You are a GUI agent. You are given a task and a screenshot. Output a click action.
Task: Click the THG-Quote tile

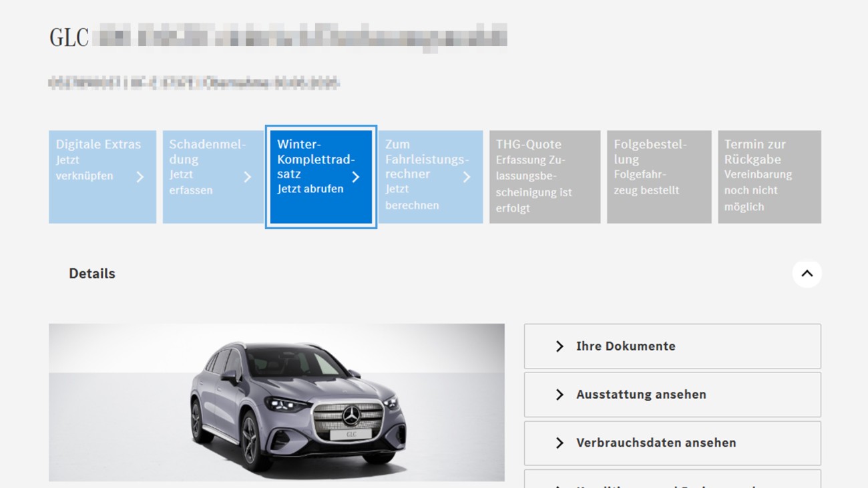[545, 177]
